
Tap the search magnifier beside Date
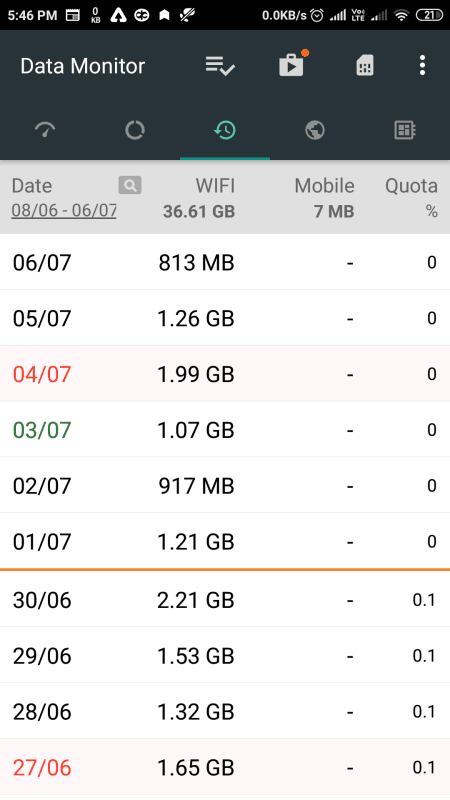pyautogui.click(x=130, y=185)
